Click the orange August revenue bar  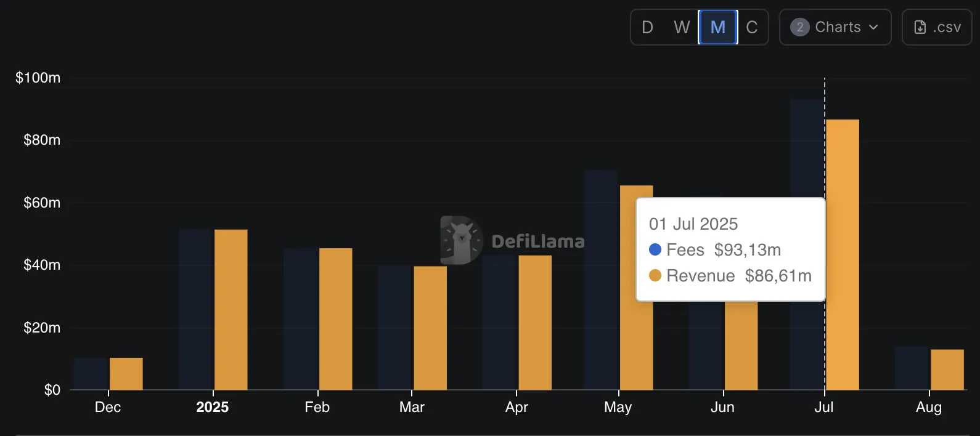click(947, 369)
